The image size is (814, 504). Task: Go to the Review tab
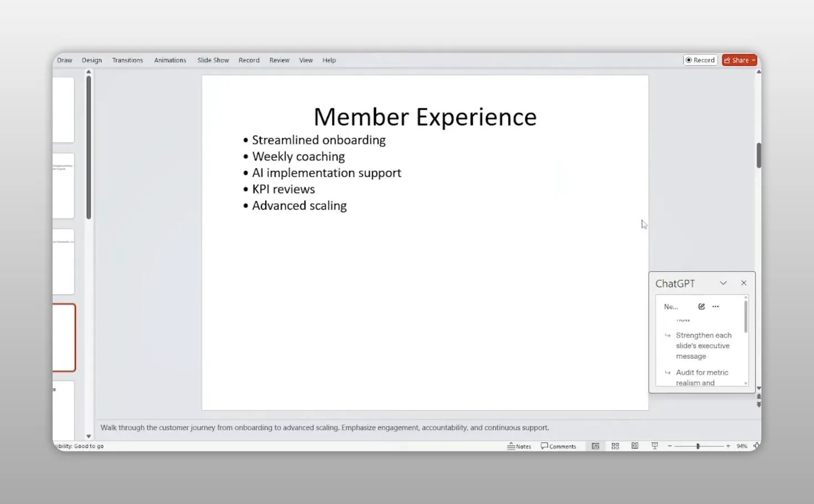click(x=280, y=60)
